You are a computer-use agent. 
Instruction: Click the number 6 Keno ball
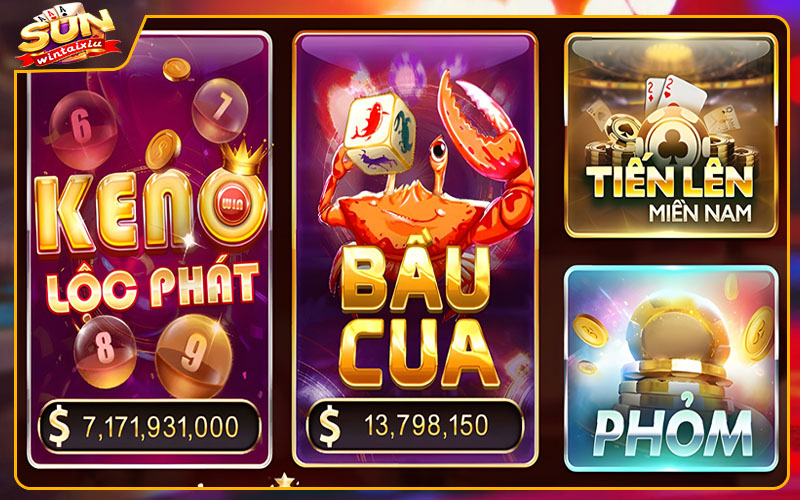pyautogui.click(x=83, y=129)
